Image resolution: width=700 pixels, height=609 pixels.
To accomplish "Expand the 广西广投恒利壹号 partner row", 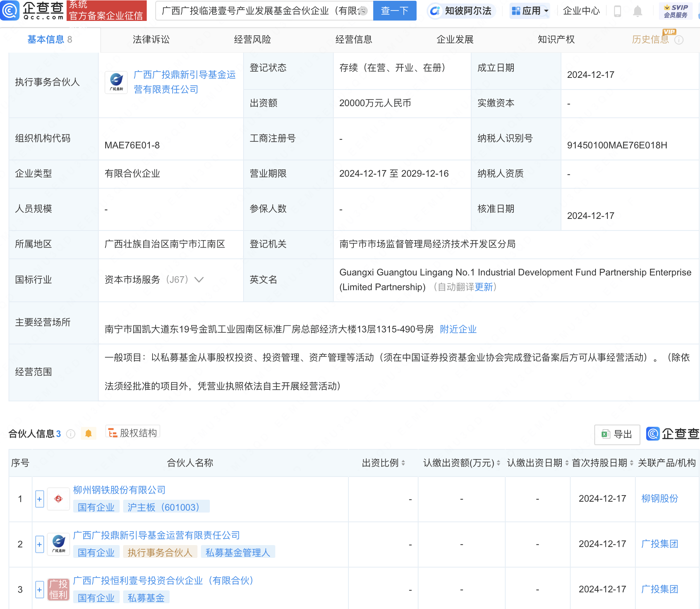I will point(39,590).
